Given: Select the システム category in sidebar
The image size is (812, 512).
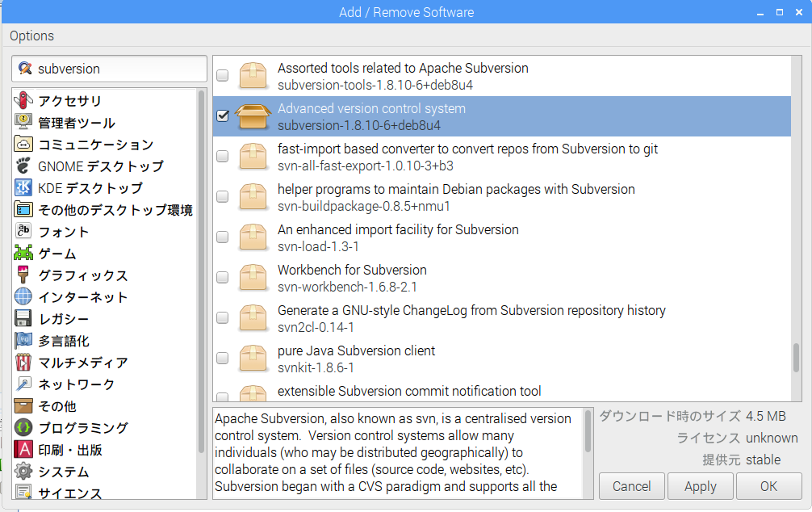Looking at the screenshot, I should tap(64, 472).
